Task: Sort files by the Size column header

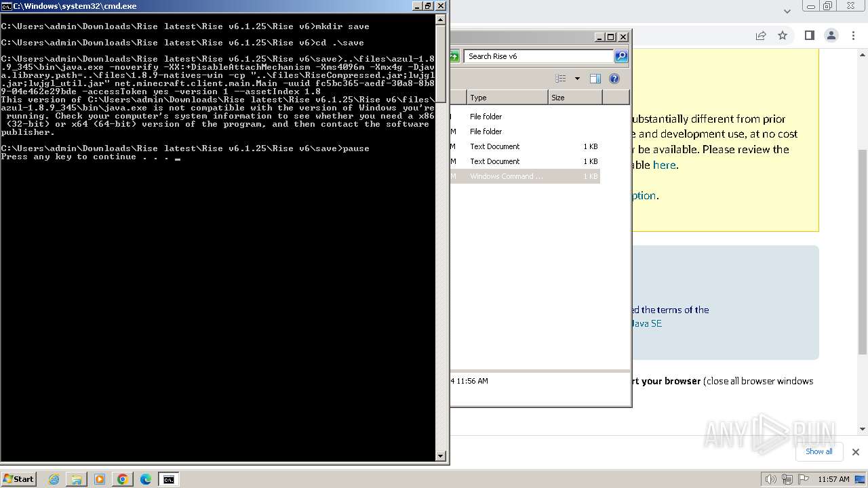Action: tap(575, 98)
